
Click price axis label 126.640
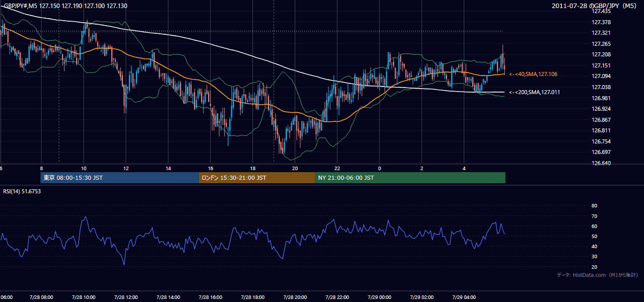(x=601, y=163)
